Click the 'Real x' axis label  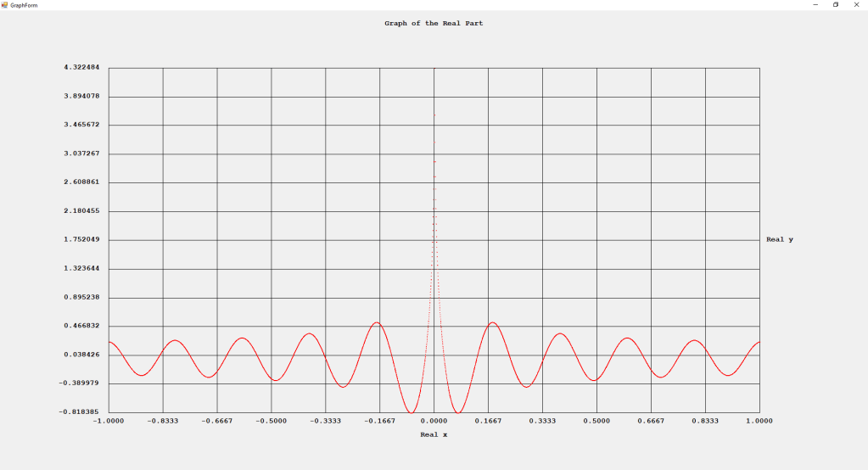coord(434,435)
